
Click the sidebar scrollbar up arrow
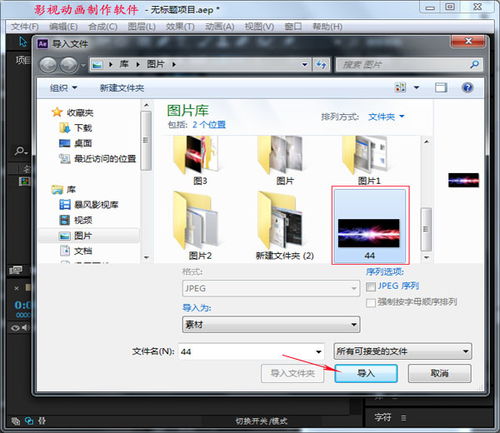146,105
